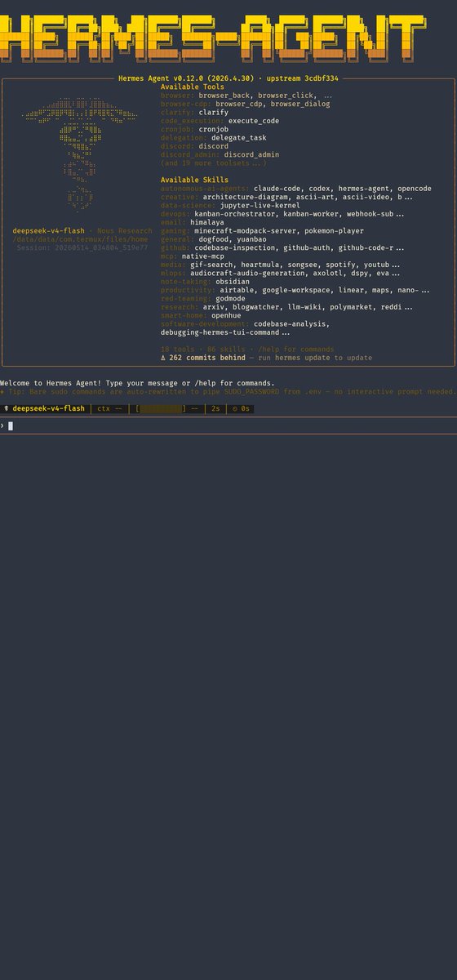Viewport: 457px width, 980px height.
Task: Click upstream 3cdbf334 in the title
Action: coord(304,78)
